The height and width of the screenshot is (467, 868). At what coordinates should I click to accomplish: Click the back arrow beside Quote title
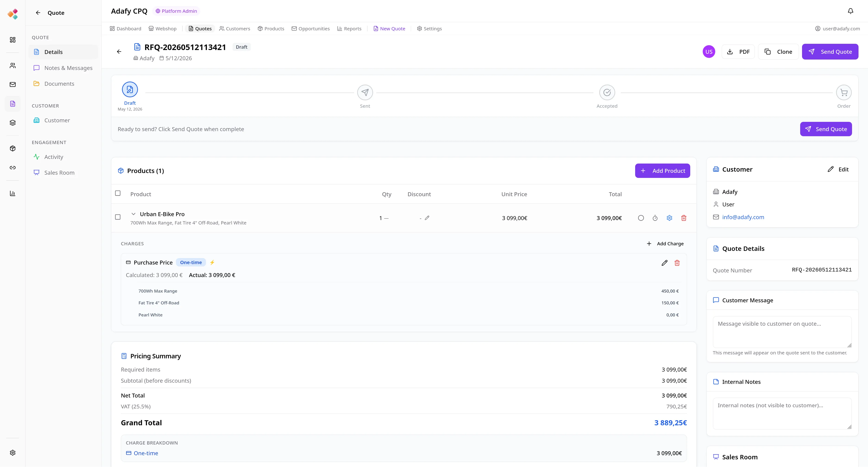38,13
